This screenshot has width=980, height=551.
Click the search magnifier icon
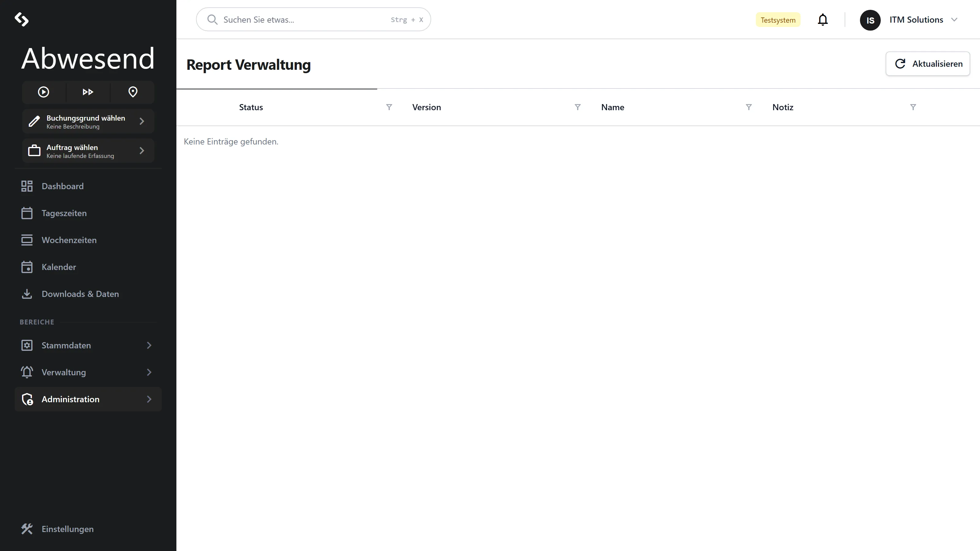pyautogui.click(x=212, y=20)
